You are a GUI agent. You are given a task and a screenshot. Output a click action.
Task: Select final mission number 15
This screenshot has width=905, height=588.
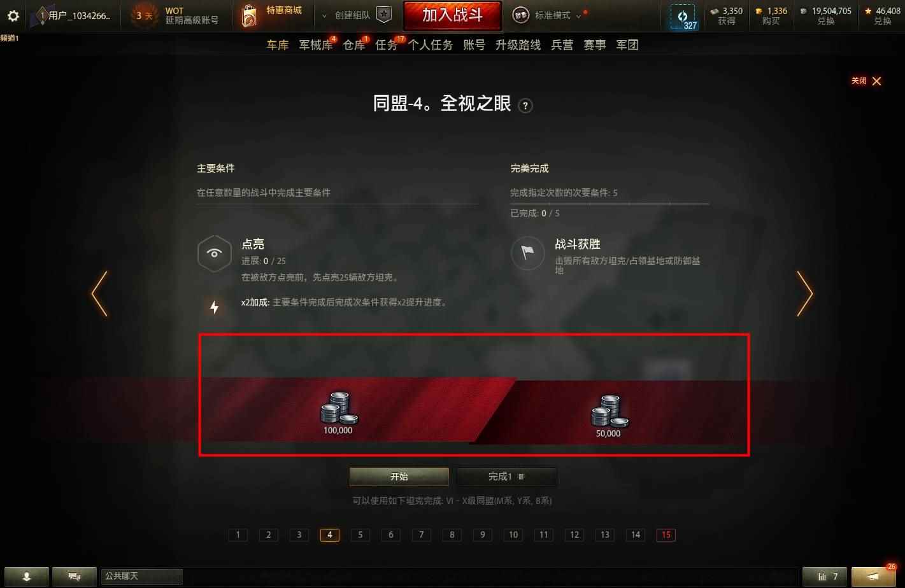[666, 535]
